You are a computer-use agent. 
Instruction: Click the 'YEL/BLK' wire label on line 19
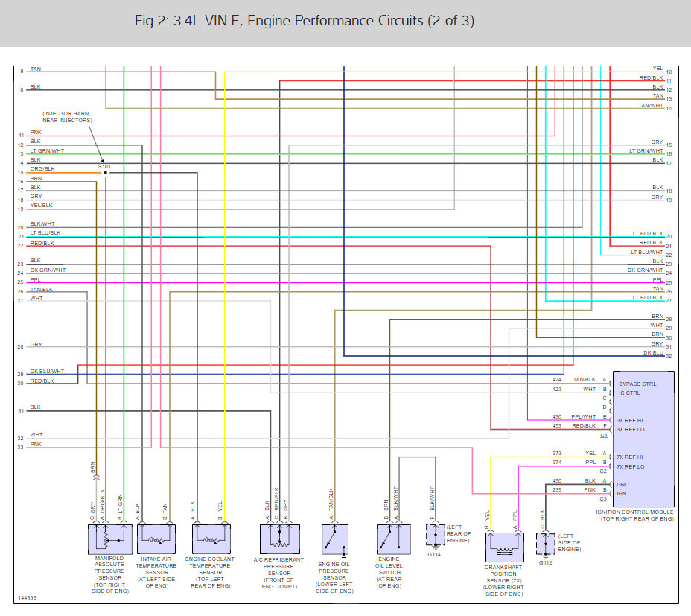tap(41, 206)
